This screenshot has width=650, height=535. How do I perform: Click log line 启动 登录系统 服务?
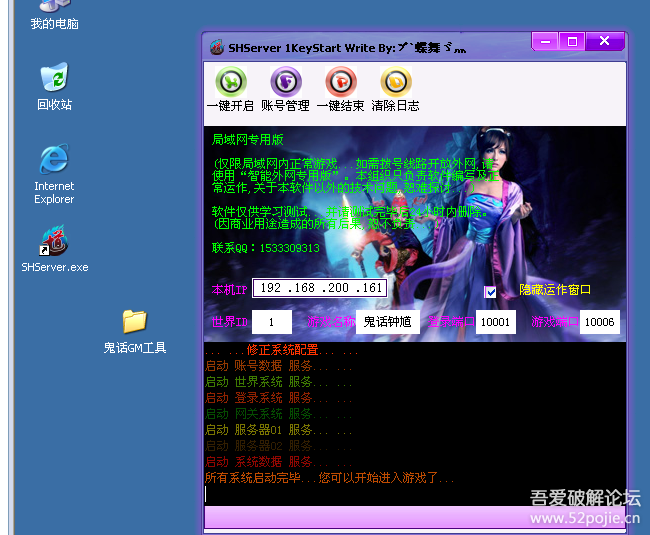pyautogui.click(x=278, y=398)
